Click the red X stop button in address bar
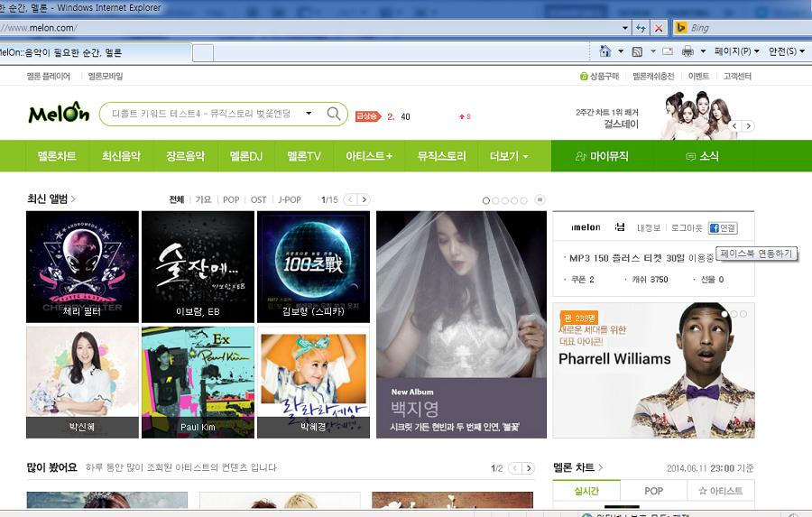The image size is (812, 517). [x=659, y=28]
